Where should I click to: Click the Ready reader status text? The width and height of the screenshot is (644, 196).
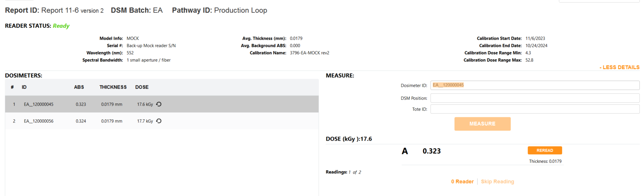(61, 26)
